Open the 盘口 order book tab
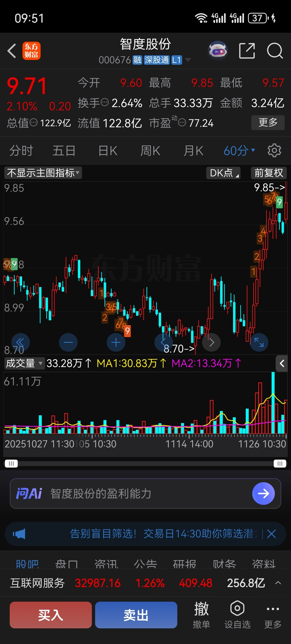291x644 pixels. click(x=67, y=564)
